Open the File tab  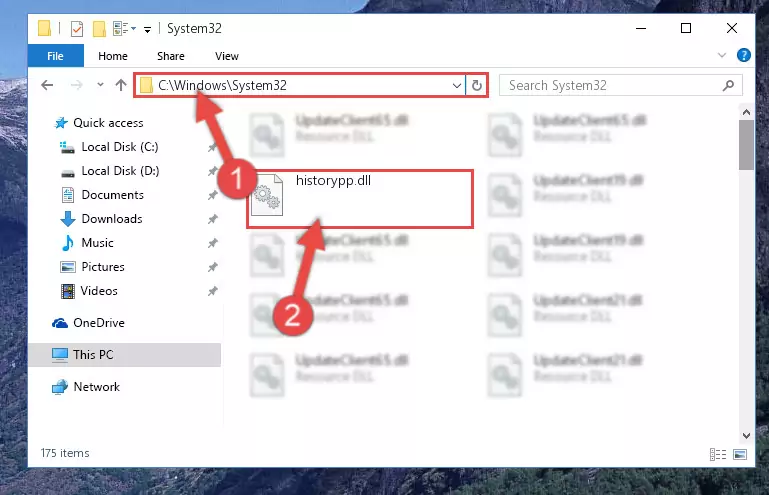55,56
